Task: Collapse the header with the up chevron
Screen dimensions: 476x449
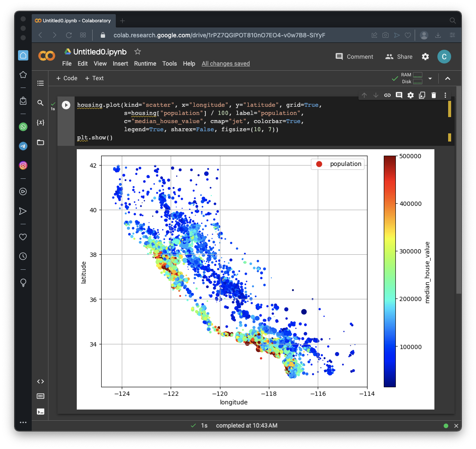Action: point(448,78)
